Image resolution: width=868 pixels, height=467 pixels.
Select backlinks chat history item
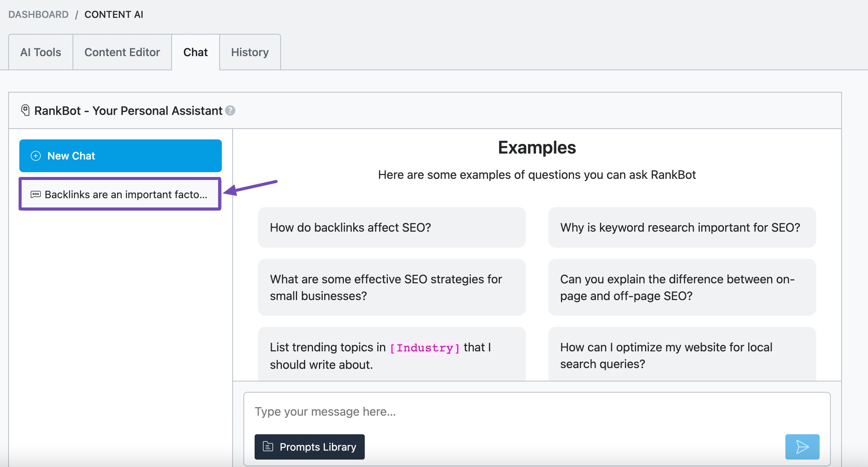[121, 194]
